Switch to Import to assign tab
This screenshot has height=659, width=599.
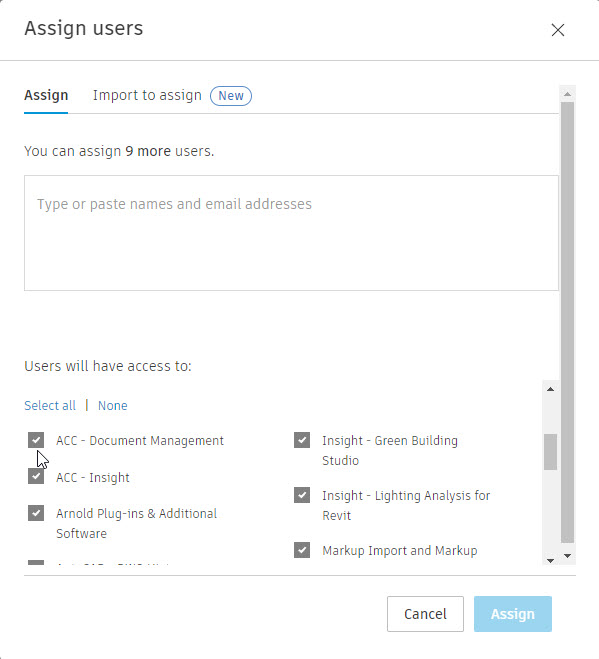(x=147, y=95)
